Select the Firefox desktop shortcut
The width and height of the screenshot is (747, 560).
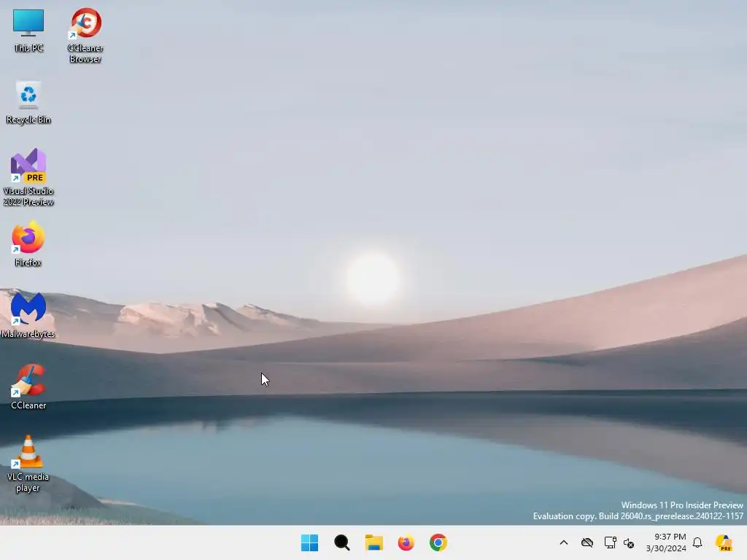point(28,244)
